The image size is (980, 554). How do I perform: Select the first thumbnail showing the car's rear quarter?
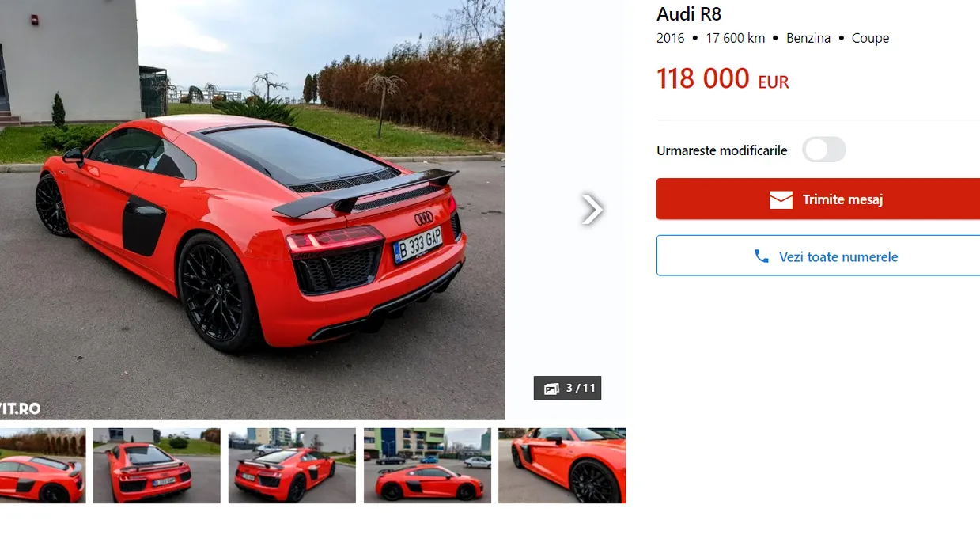43,465
